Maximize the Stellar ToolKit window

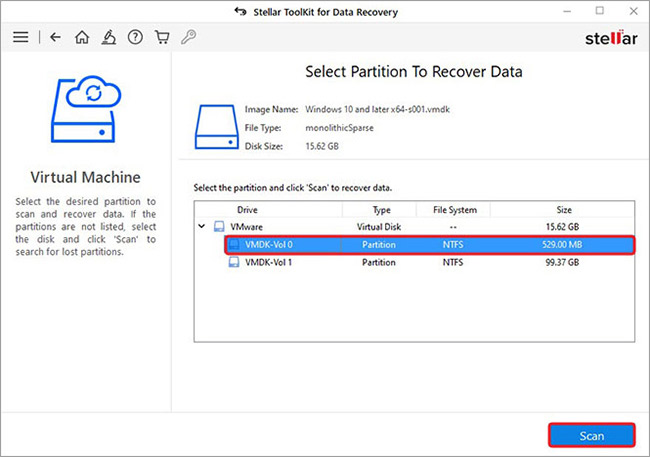pos(600,11)
